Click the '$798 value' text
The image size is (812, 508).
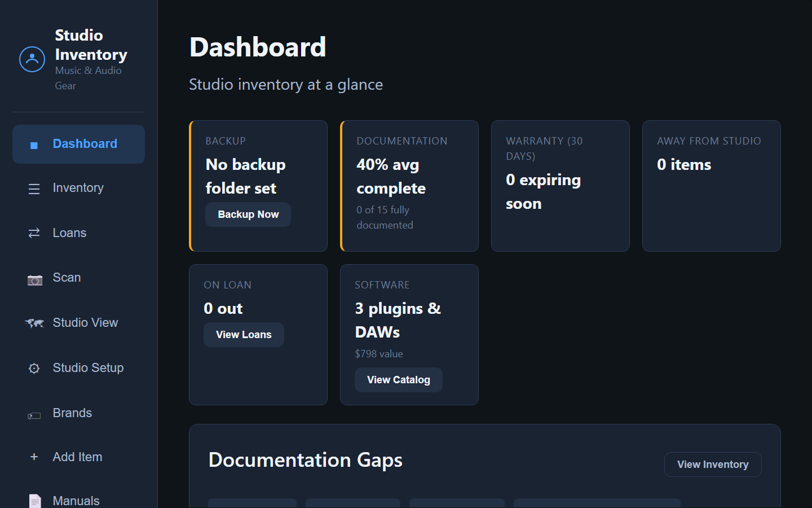tap(379, 354)
